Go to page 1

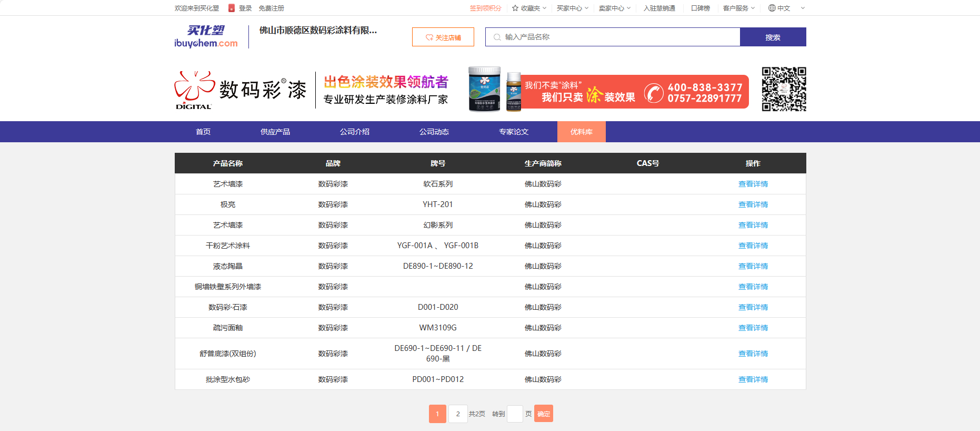click(437, 414)
